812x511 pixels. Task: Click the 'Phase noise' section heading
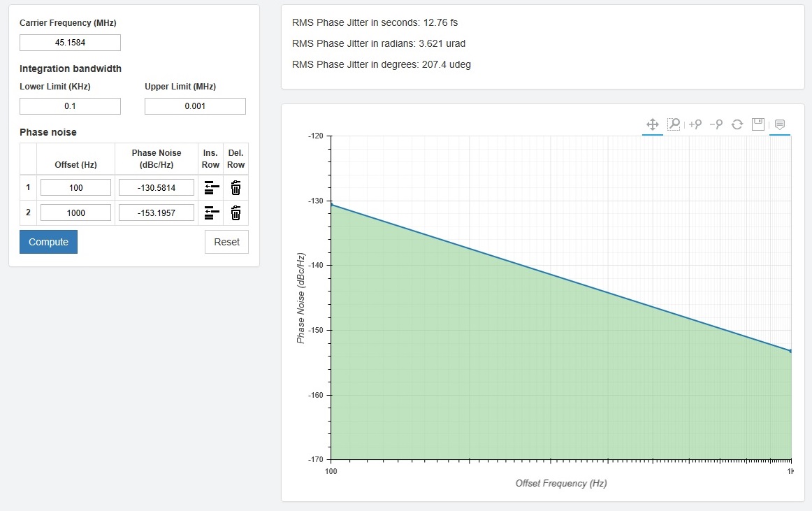[x=48, y=132]
